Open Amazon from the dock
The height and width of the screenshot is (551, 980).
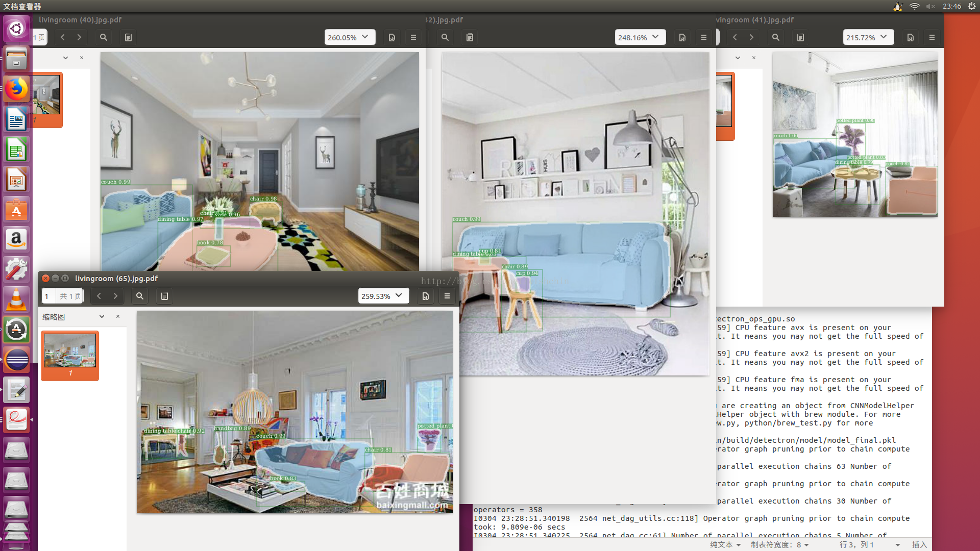(x=16, y=240)
